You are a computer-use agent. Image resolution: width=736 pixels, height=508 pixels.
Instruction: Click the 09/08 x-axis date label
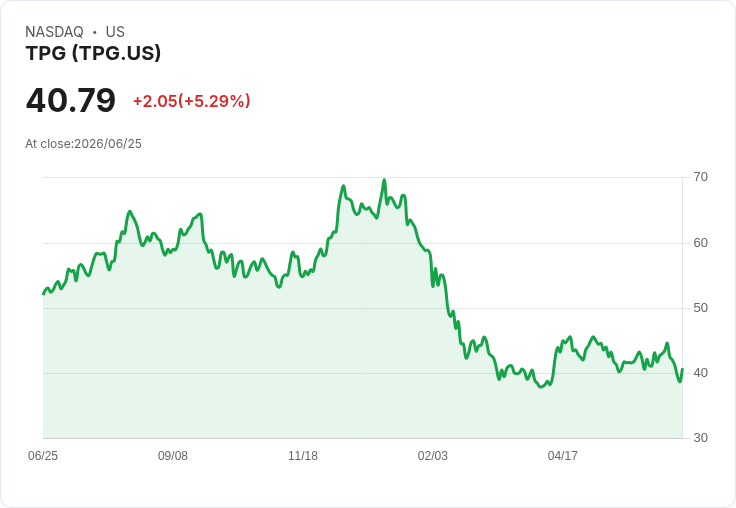click(x=173, y=456)
